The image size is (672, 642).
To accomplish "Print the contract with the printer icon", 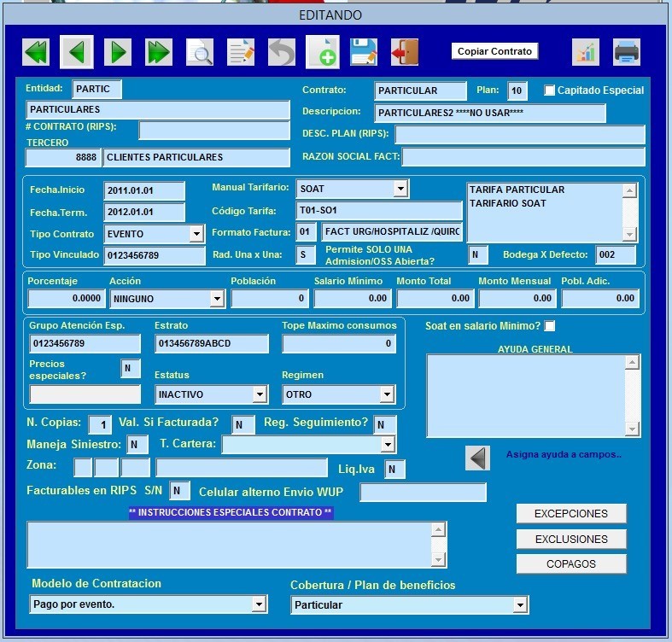I will [x=627, y=52].
